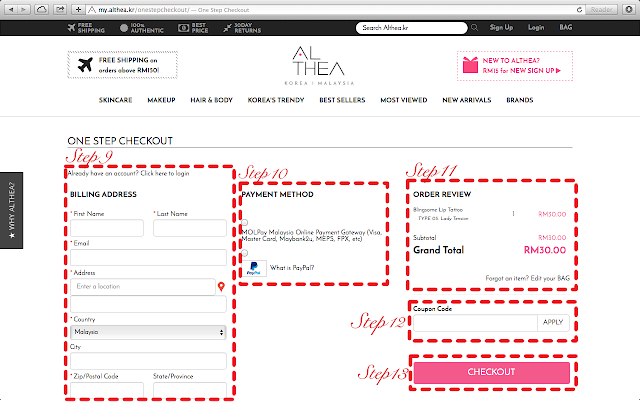Image resolution: width=640 pixels, height=402 pixels.
Task: Focus the second address line field
Action: pyautogui.click(x=148, y=304)
